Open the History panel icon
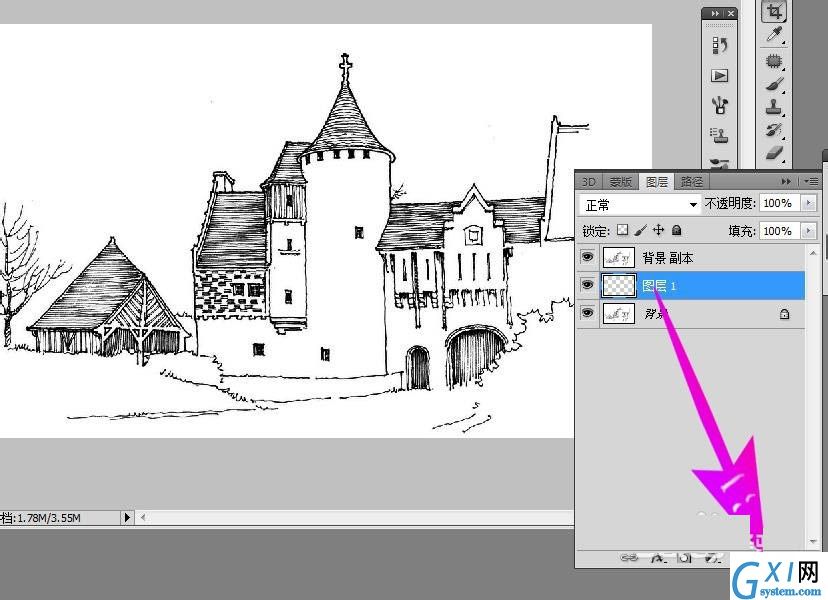The image size is (828, 600). 720,45
